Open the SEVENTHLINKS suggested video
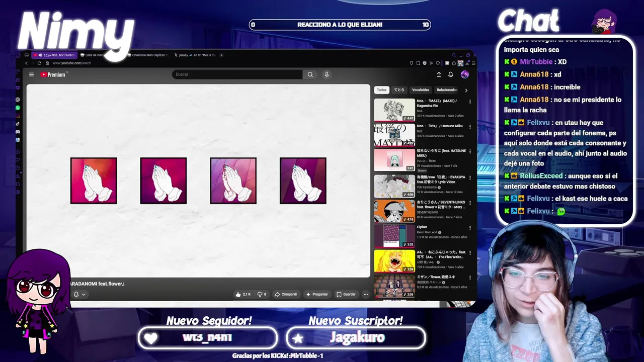Screen dimensions: 644x362 pos(394,211)
